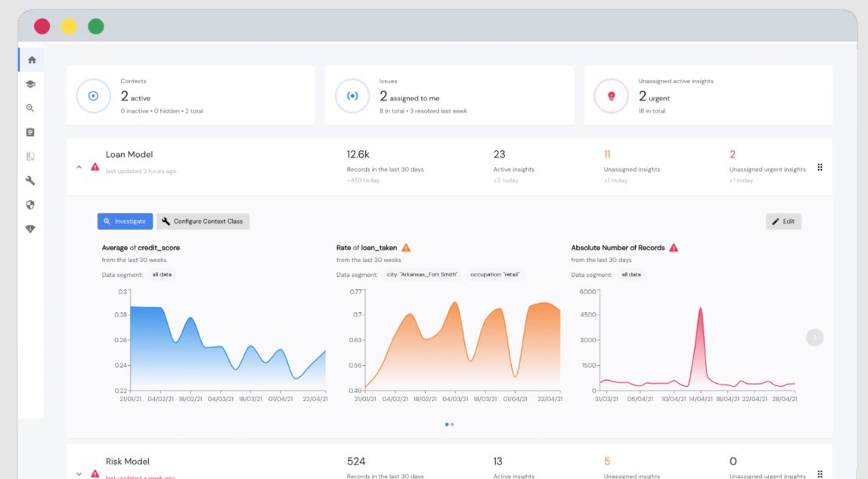868x479 pixels.
Task: Click the Edit button above the charts
Action: 783,221
